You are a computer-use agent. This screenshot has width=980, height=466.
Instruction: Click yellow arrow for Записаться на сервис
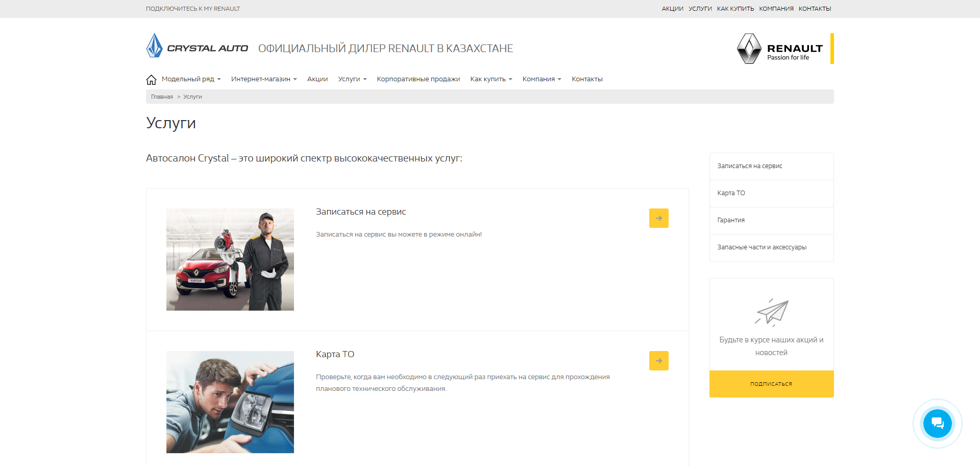point(658,218)
